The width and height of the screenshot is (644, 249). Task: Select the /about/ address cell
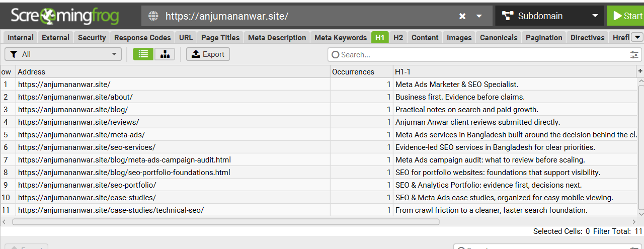pos(173,97)
